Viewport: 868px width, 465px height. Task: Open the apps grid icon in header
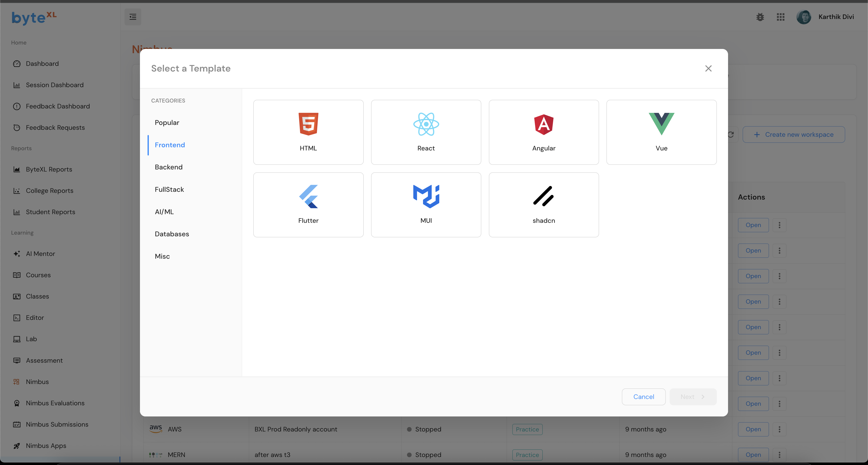[781, 17]
